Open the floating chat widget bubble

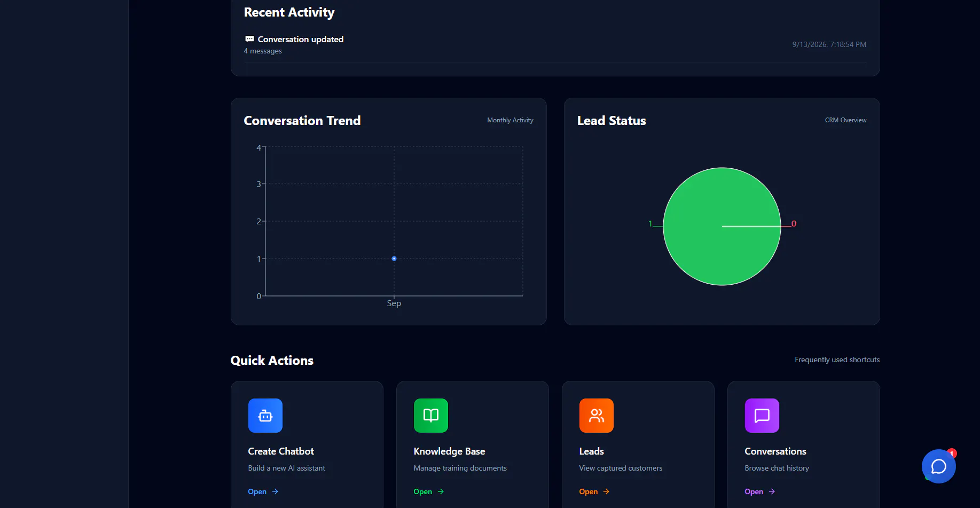point(938,466)
